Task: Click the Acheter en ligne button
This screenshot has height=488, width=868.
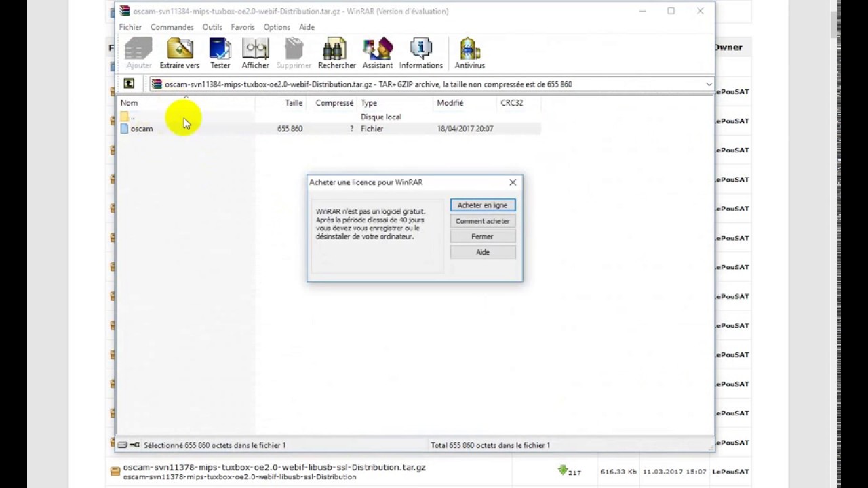Action: [x=483, y=205]
